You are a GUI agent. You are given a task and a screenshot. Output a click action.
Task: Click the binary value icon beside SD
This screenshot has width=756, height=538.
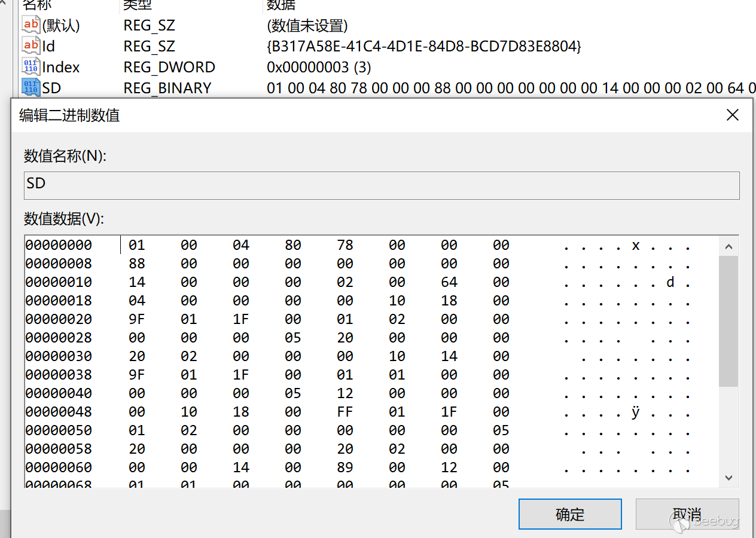pos(31,87)
